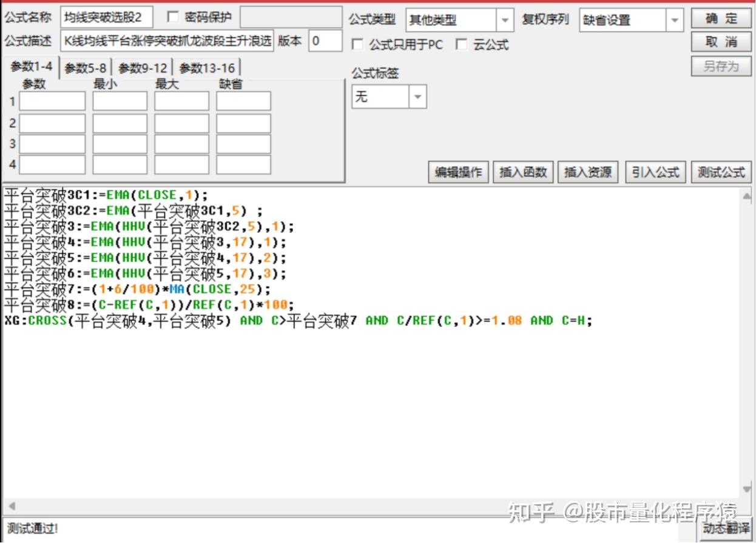The width and height of the screenshot is (756, 543).
Task: Toggle the 云公式 checkbox
Action: pyautogui.click(x=462, y=44)
